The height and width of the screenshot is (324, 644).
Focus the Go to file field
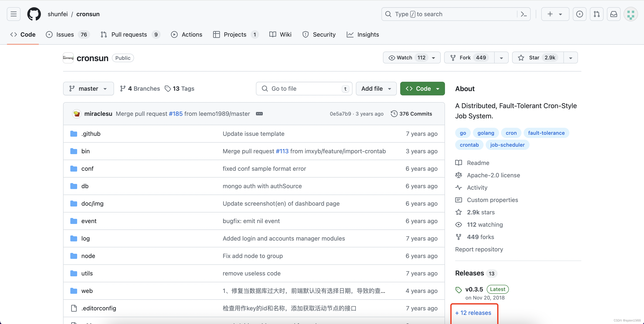304,88
